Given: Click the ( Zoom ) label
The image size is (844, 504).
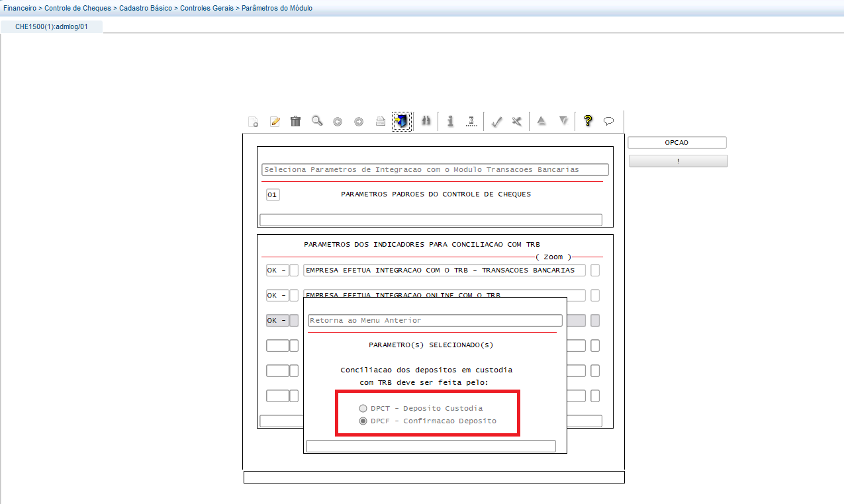Looking at the screenshot, I should click(553, 257).
